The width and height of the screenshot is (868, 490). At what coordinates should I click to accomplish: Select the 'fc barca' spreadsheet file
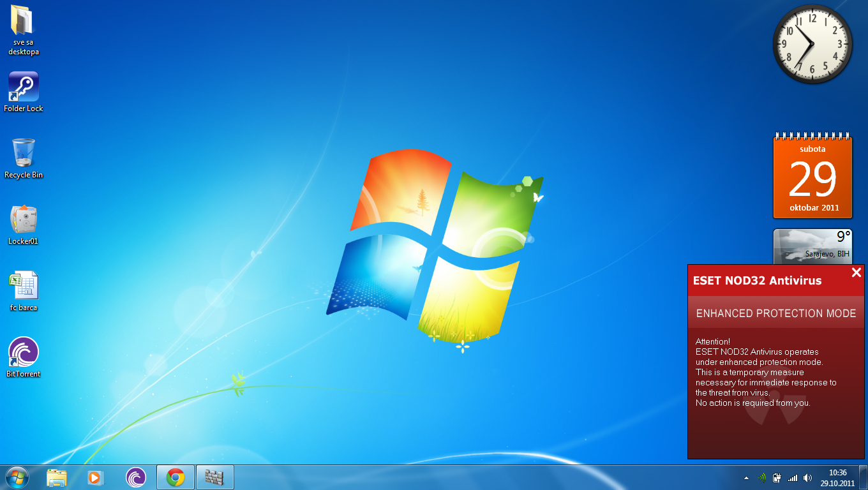click(24, 291)
